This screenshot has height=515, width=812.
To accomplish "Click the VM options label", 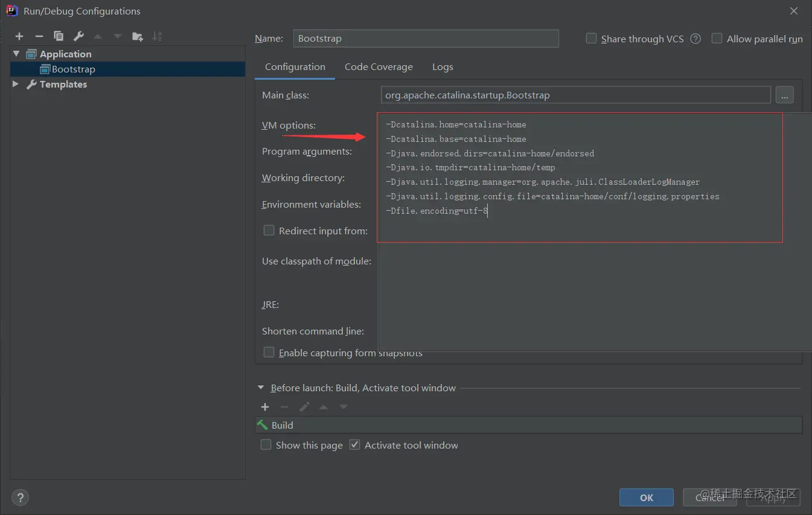I will [x=289, y=126].
